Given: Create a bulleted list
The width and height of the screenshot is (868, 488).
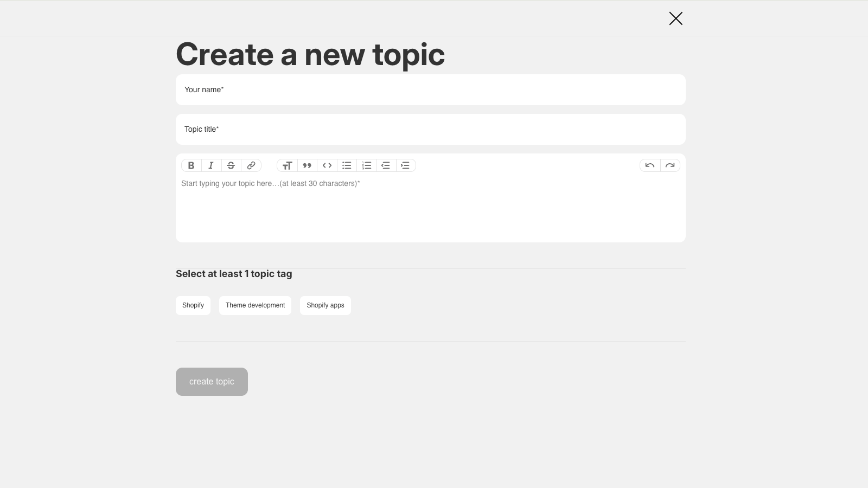Looking at the screenshot, I should tap(347, 165).
